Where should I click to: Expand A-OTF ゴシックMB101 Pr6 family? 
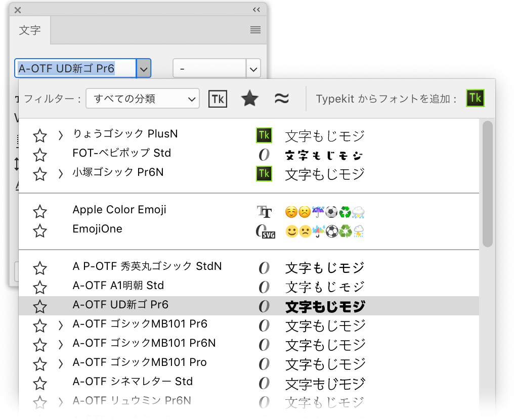point(60,325)
